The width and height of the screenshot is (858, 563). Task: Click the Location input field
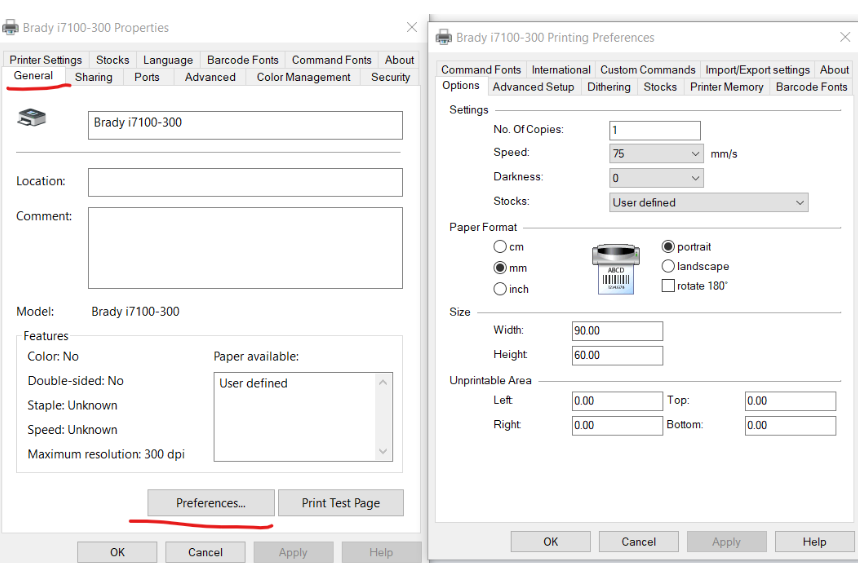point(245,182)
